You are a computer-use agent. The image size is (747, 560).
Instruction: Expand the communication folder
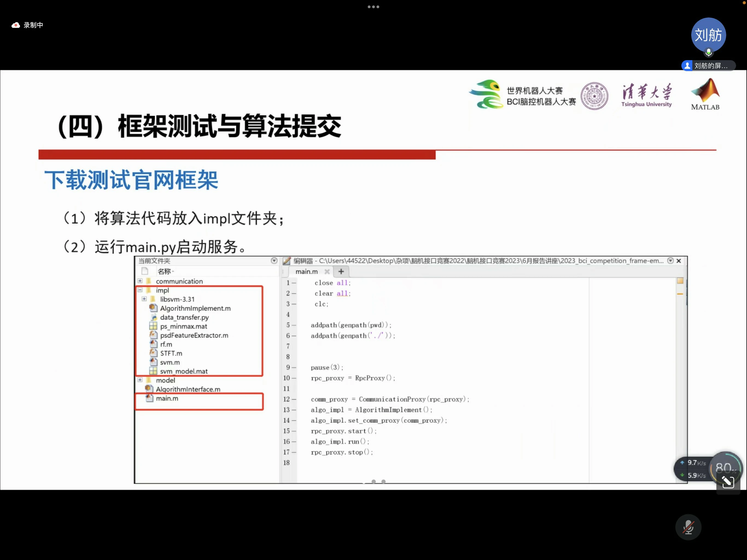(x=140, y=281)
